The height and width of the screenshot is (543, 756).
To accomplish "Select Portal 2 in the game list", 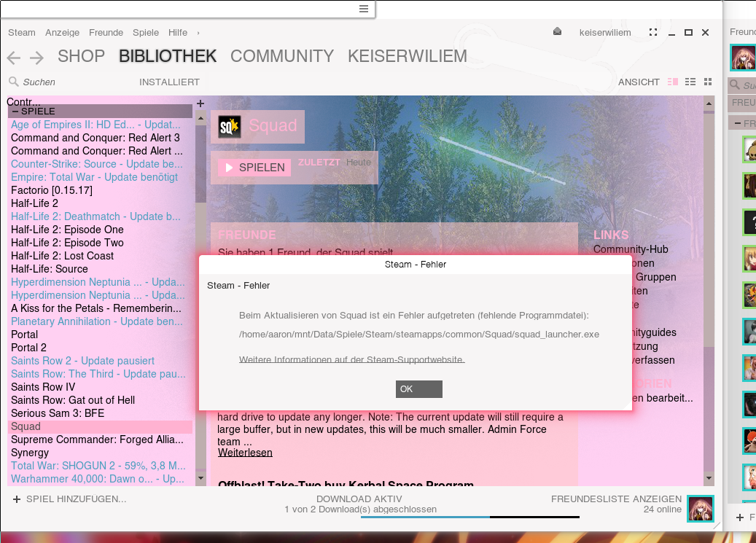I will point(101,348).
